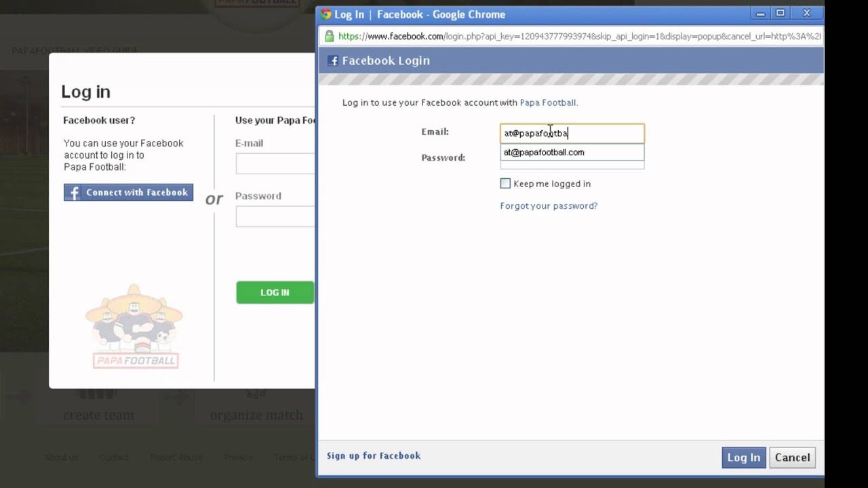
Task: Click Sign up for Facebook link
Action: click(x=374, y=455)
